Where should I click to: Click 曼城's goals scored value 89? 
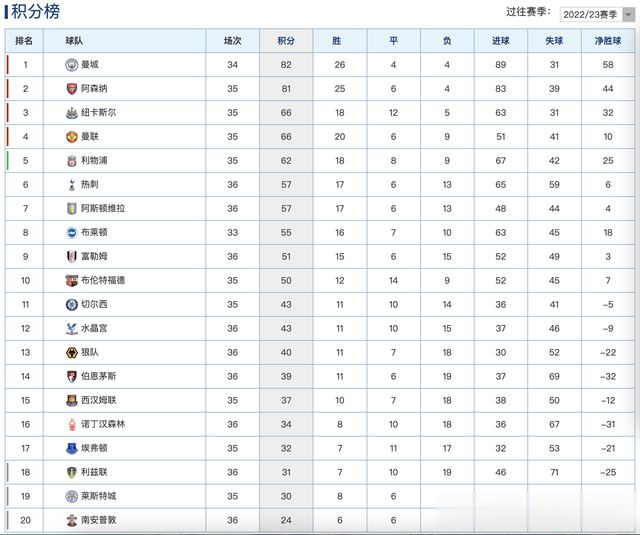coord(500,64)
